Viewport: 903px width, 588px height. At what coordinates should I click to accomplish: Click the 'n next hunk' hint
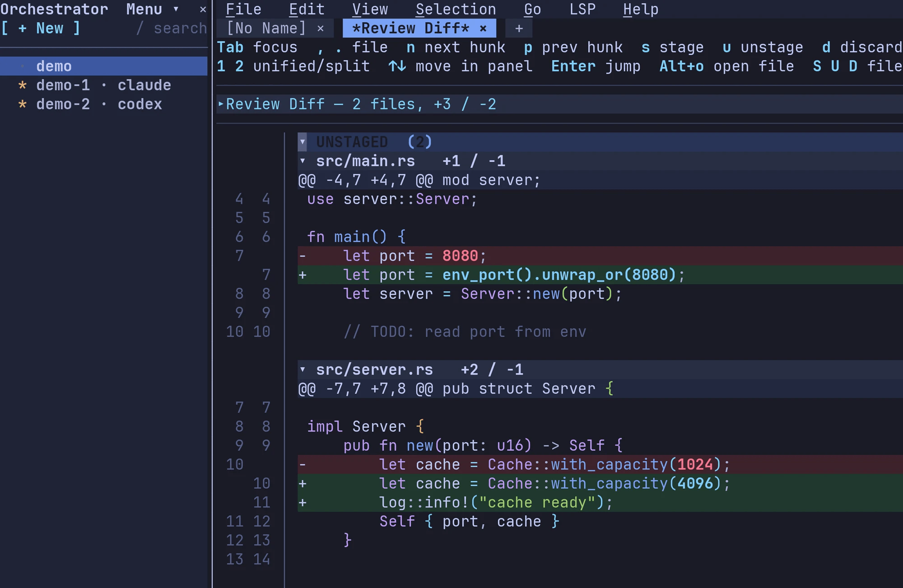(x=456, y=47)
